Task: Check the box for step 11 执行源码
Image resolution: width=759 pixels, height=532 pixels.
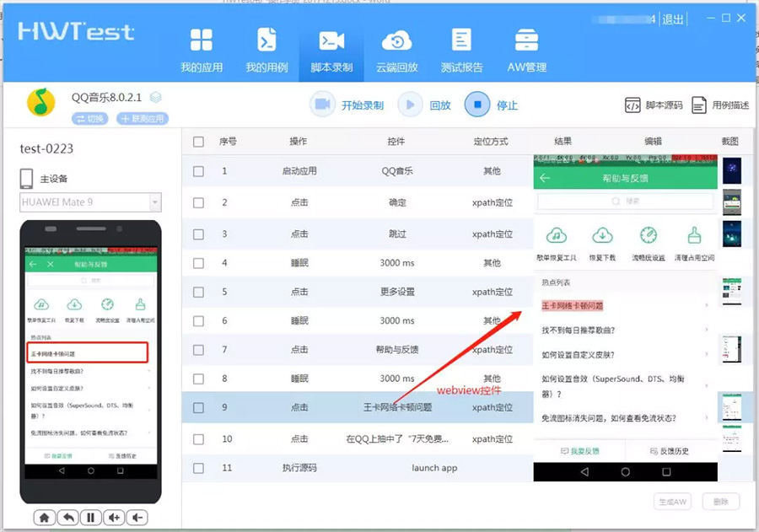Action: pyautogui.click(x=198, y=468)
